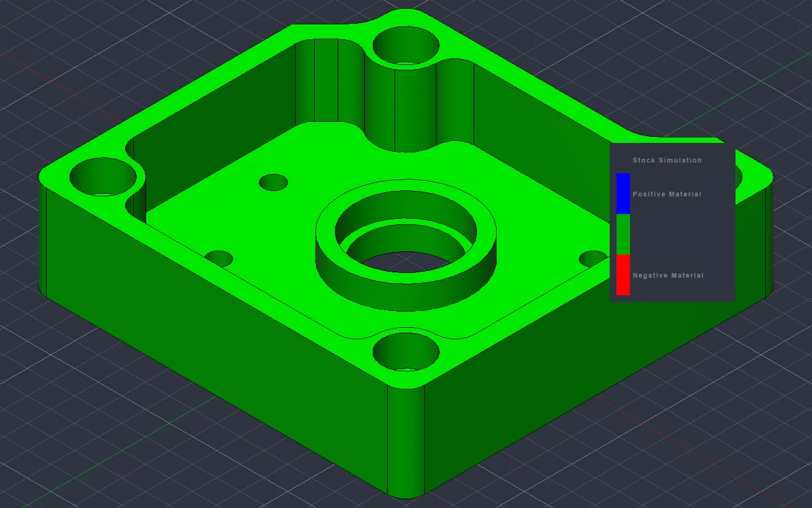The image size is (812, 508).
Task: Click the Stock Simulation legend title
Action: 667,161
